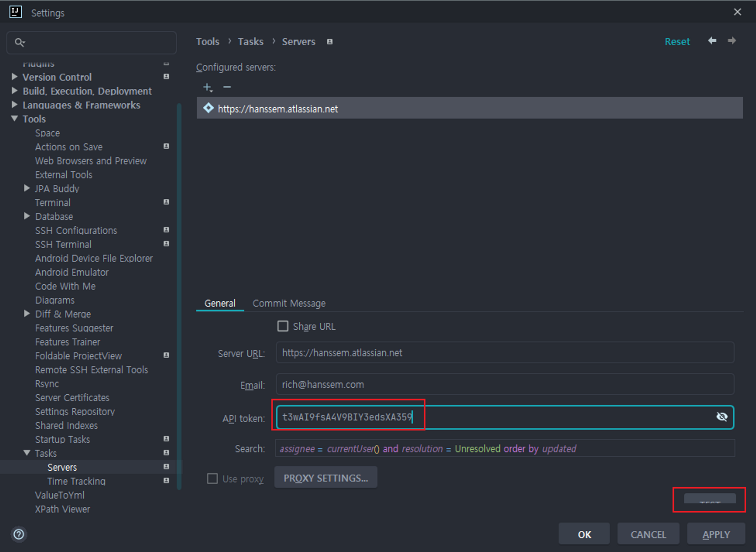Click project-level icon next to Servers breadcrumb
This screenshot has width=756, height=552.
tap(330, 42)
